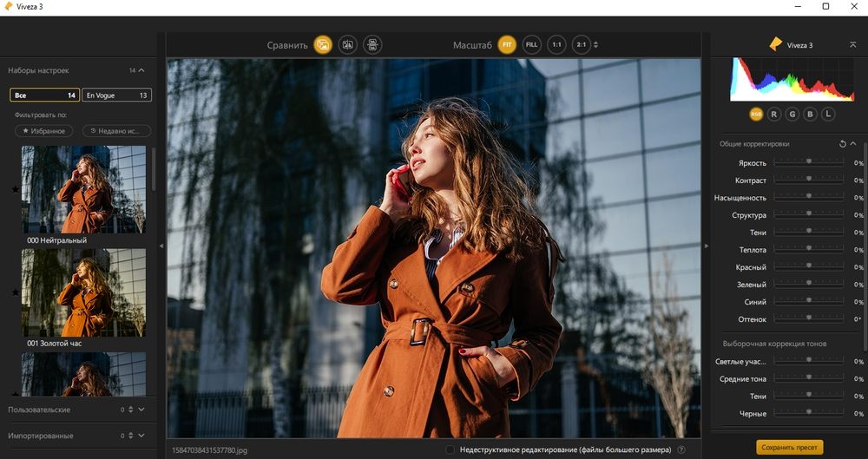Favorite the 000 Нейтральный preset star

click(x=15, y=189)
